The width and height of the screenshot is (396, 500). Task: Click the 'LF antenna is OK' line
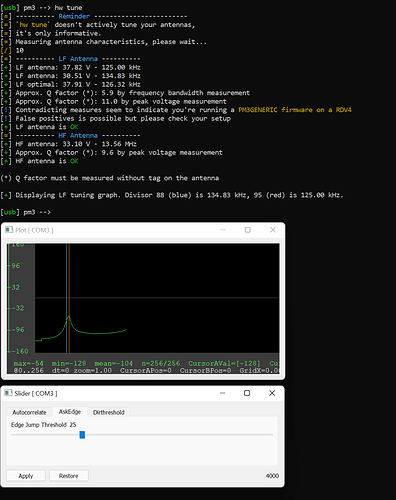[x=47, y=127]
